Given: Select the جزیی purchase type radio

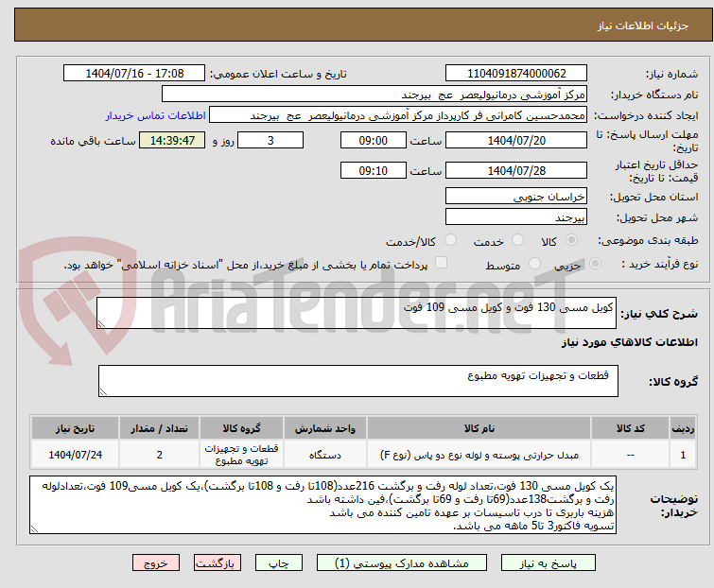Looking at the screenshot, I should point(595,264).
